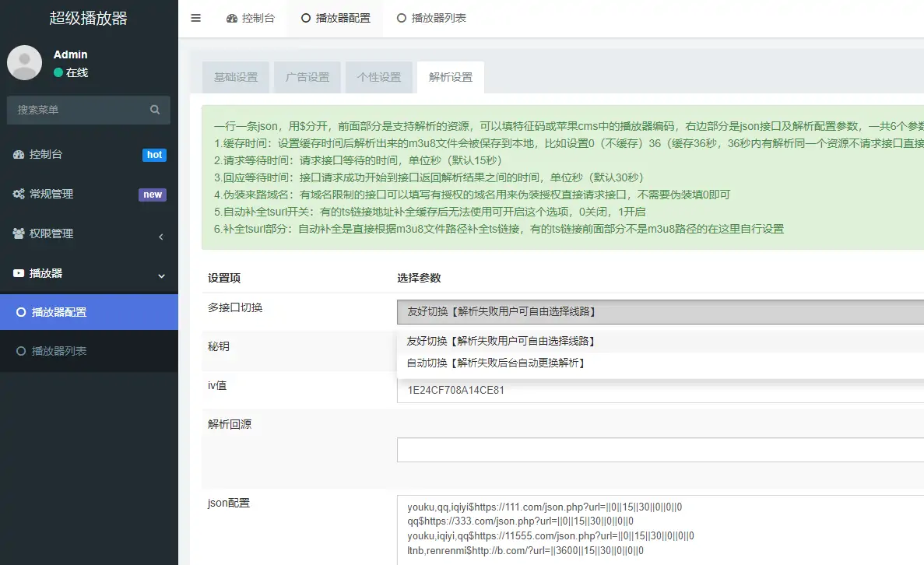Select the radio circle on 播放器列表 top tab
This screenshot has width=924, height=565.
tap(400, 18)
